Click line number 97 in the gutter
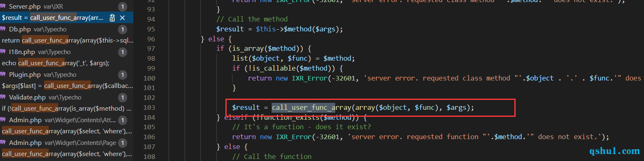 [151, 49]
